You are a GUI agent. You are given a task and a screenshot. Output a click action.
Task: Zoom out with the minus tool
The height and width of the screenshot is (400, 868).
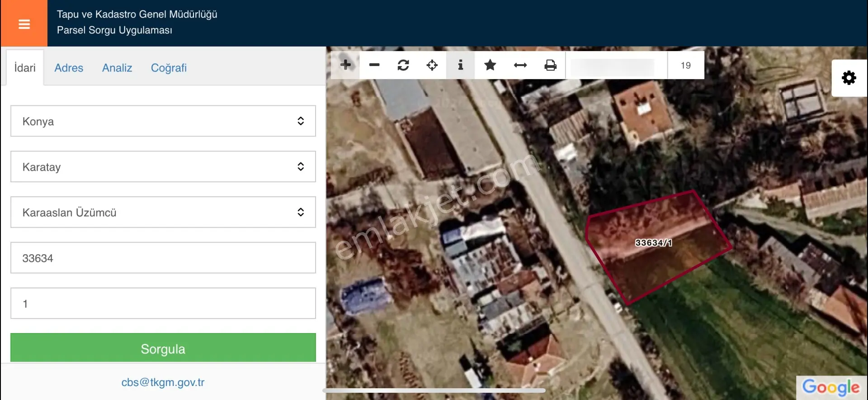374,65
